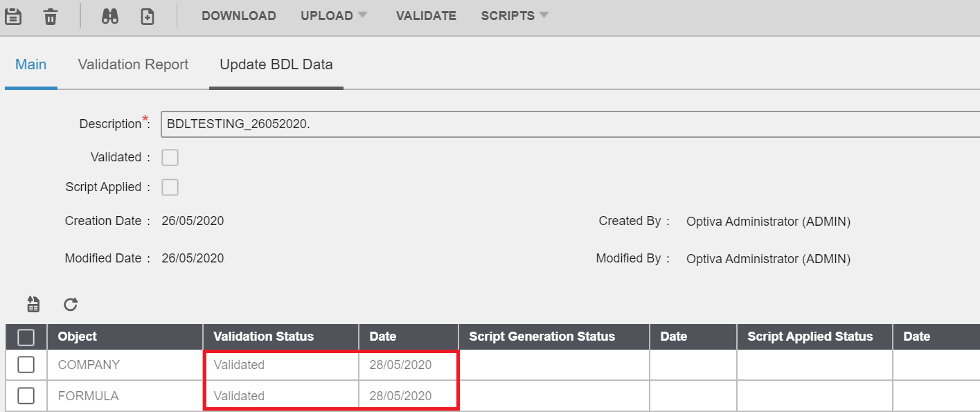Switch to the Validation Report tab
Viewport: 980px width, 412px height.
pos(132,64)
